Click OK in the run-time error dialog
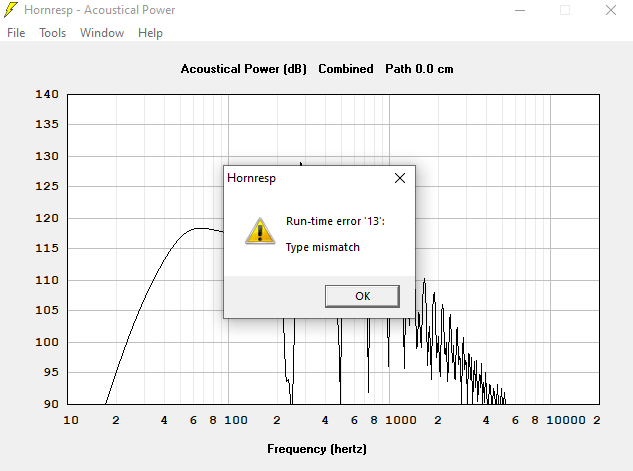Viewport: 633px width, 471px height. (x=362, y=296)
